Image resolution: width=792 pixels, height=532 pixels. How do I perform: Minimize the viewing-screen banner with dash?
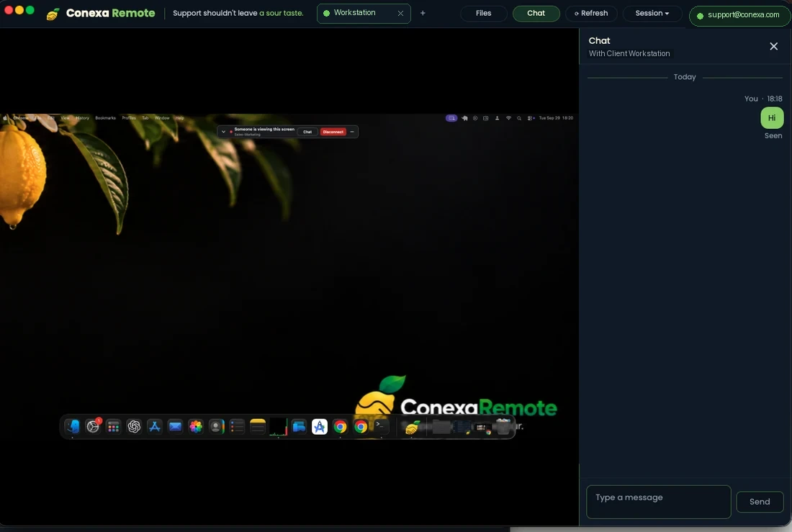pyautogui.click(x=352, y=132)
